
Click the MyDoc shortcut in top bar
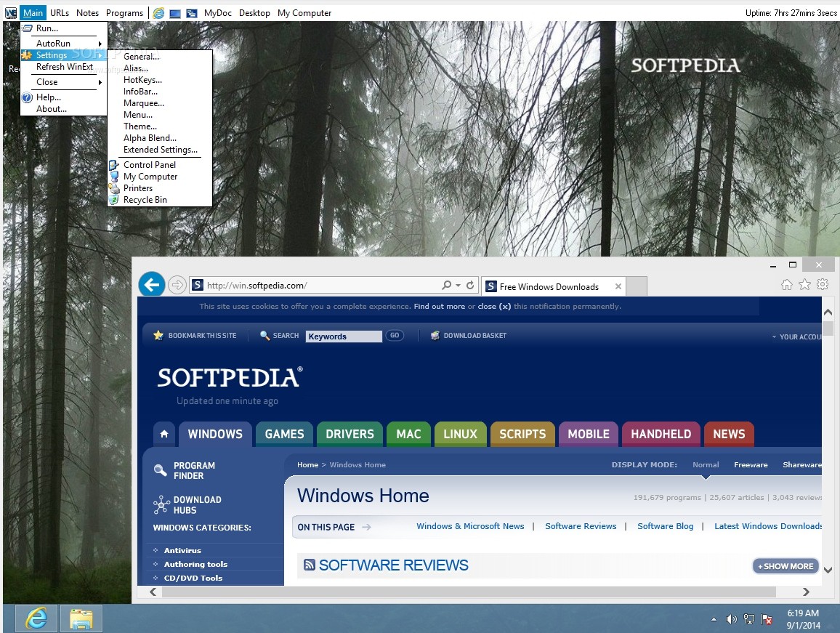click(x=217, y=13)
